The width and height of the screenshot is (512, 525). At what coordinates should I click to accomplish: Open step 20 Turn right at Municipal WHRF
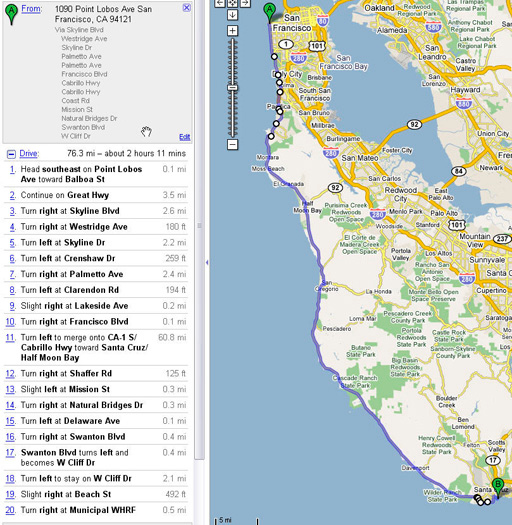tap(96, 510)
